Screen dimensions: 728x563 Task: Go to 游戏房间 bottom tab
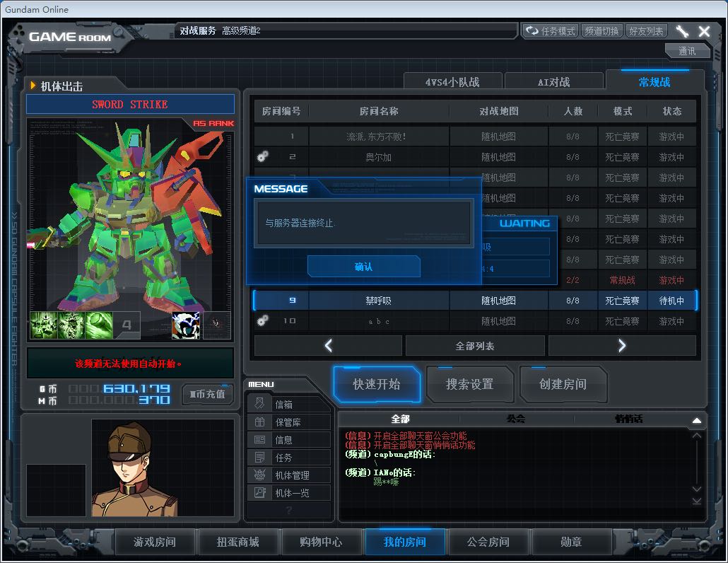click(155, 542)
